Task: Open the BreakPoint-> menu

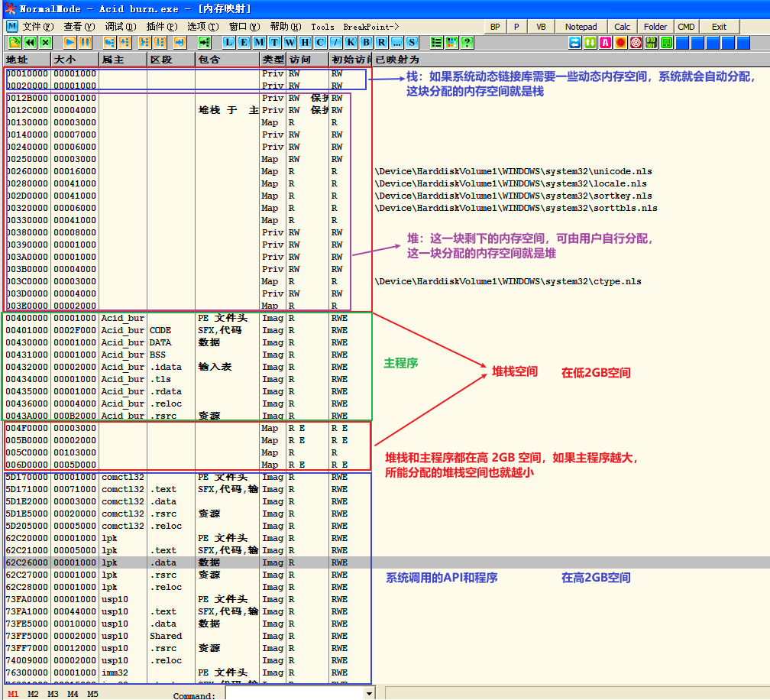Action: (x=371, y=27)
